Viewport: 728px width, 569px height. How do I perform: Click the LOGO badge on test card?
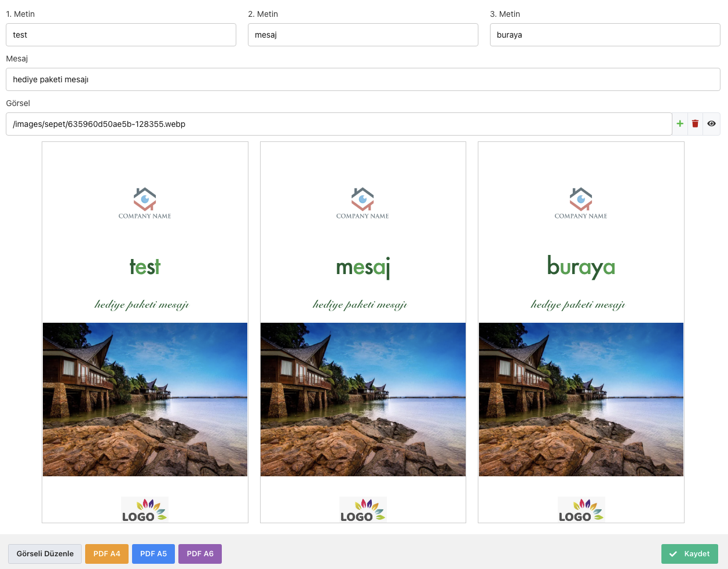145,509
